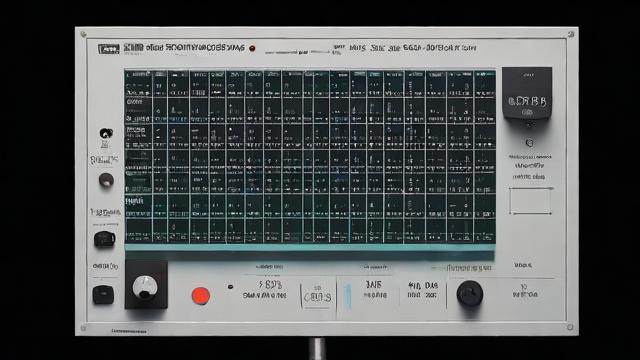640x360 pixels.
Task: Open the dark readout display at top right
Action: 527,93
